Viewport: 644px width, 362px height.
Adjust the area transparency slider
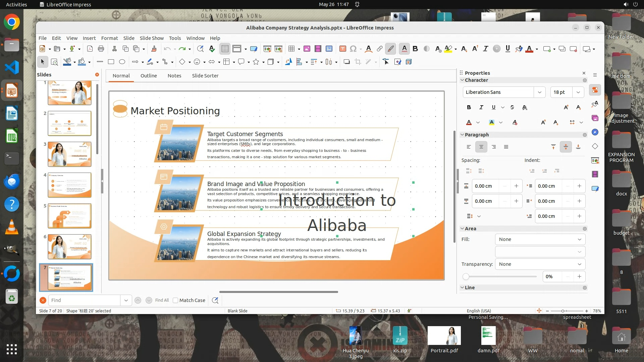(466, 277)
